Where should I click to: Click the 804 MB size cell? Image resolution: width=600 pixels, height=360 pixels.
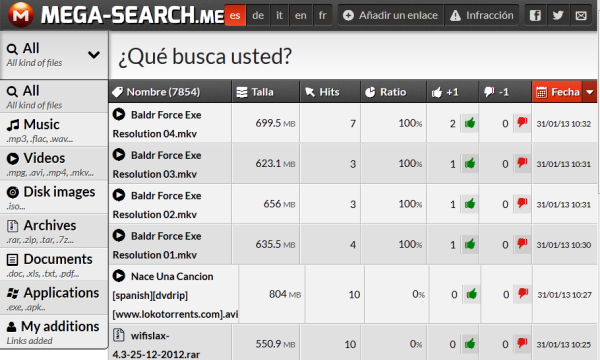[x=272, y=294]
